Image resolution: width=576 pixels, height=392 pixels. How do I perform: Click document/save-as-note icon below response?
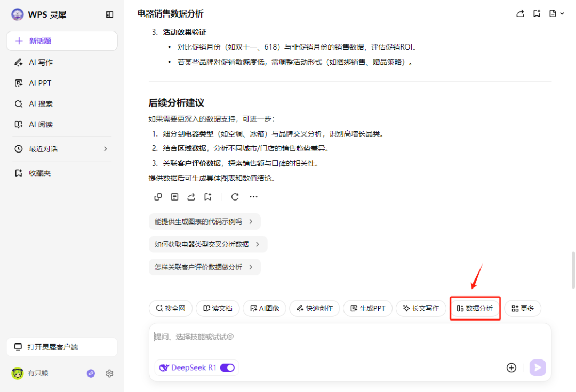coord(174,197)
